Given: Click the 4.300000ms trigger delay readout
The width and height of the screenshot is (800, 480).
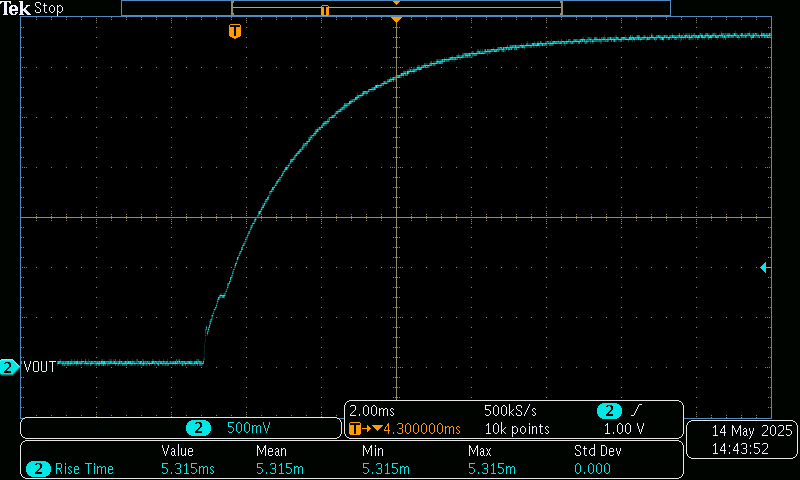Looking at the screenshot, I should [422, 429].
